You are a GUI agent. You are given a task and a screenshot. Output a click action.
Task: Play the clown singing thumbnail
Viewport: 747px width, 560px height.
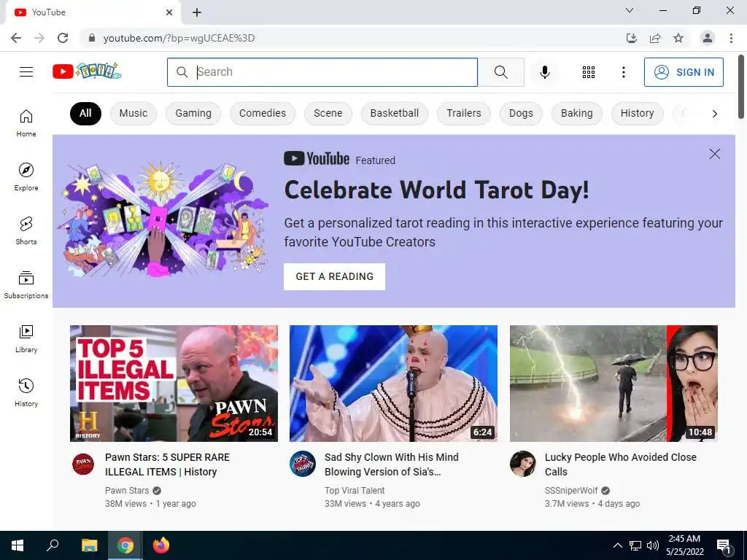click(x=393, y=384)
